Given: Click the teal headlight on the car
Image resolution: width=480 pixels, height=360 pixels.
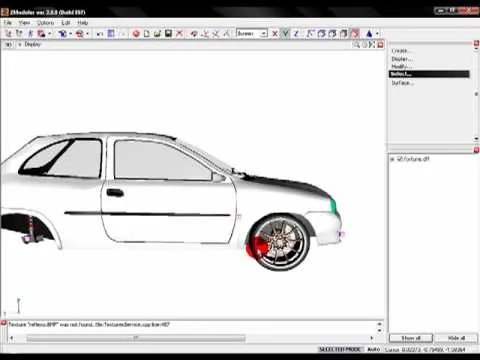Looking at the screenshot, I should [x=333, y=204].
